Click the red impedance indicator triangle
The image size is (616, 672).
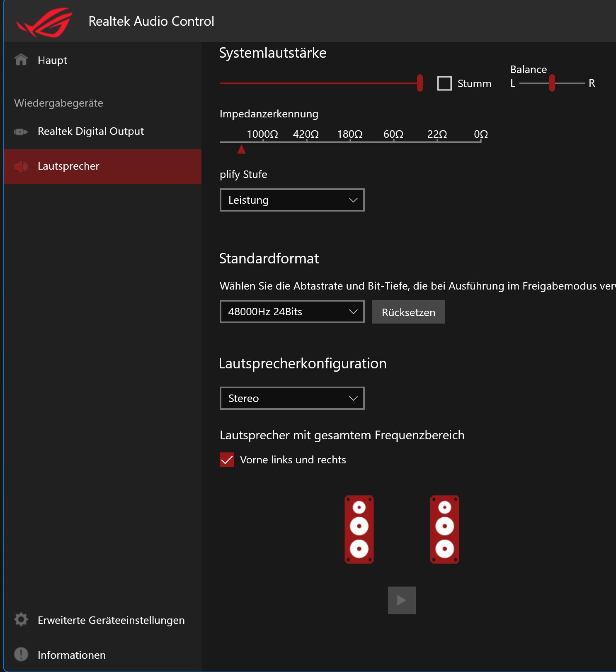click(242, 149)
